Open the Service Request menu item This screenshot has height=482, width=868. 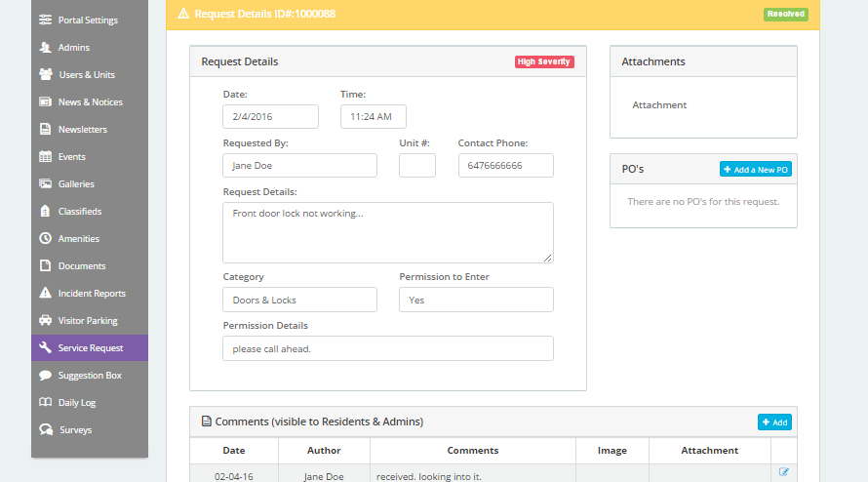pyautogui.click(x=90, y=348)
